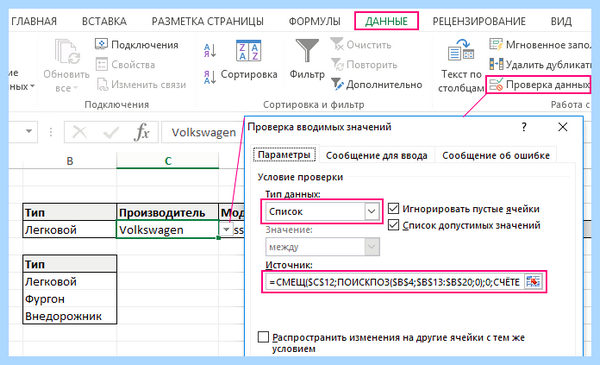Click the formula bar showing Volkswagen

[x=203, y=132]
